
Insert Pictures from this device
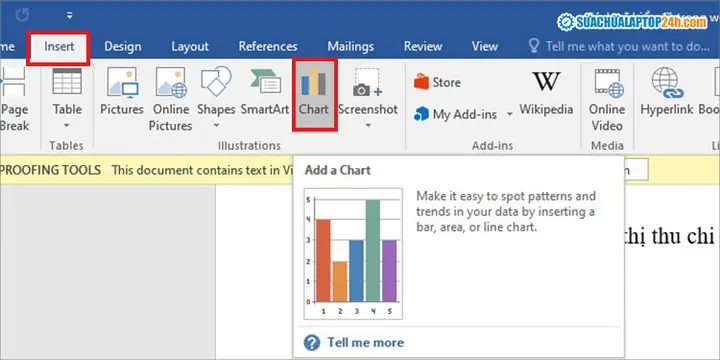[122, 91]
